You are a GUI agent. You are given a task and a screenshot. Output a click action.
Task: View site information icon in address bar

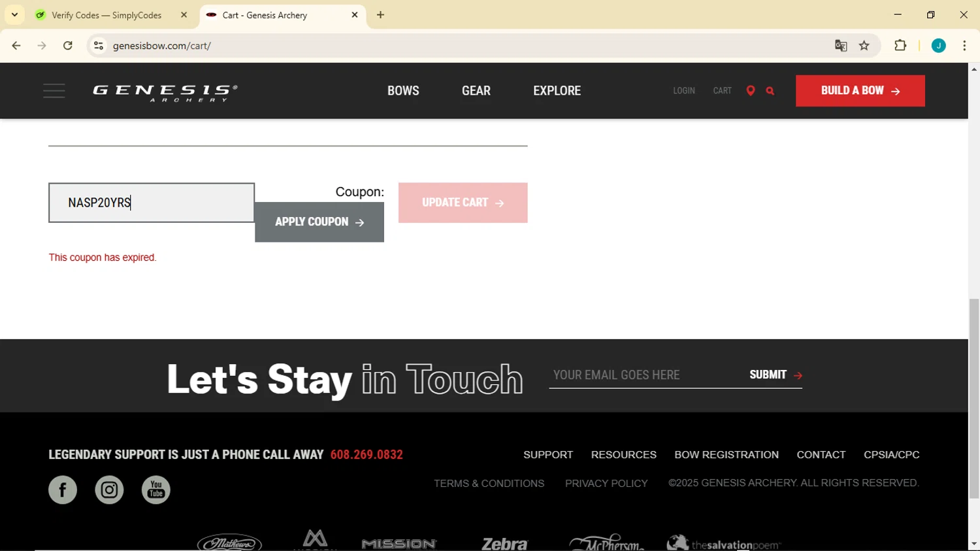pos(99,46)
